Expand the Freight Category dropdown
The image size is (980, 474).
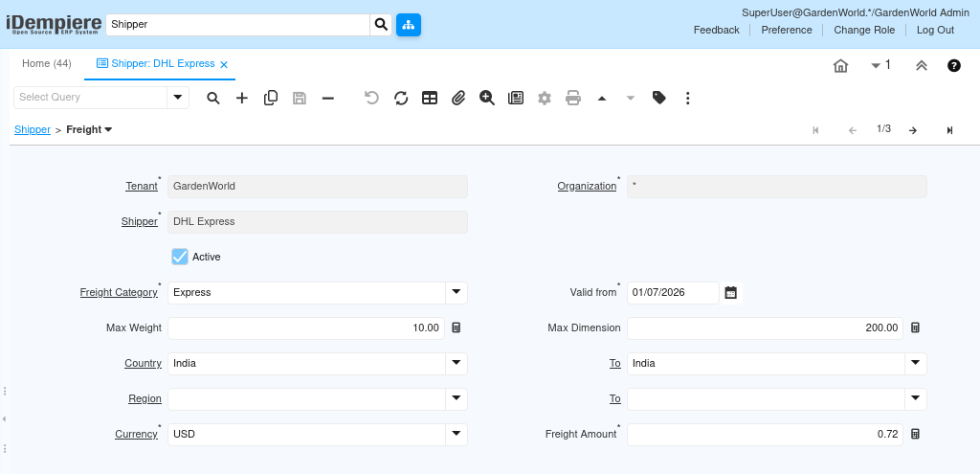tap(457, 293)
